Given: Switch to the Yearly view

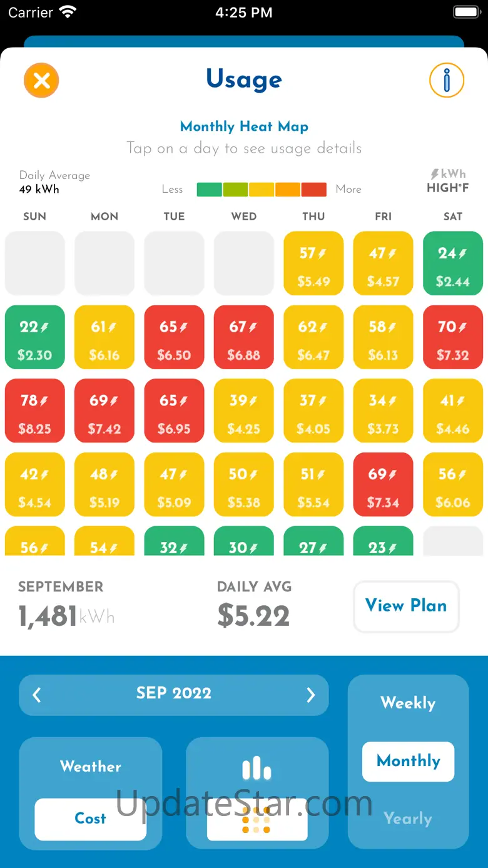Looking at the screenshot, I should click(x=408, y=819).
